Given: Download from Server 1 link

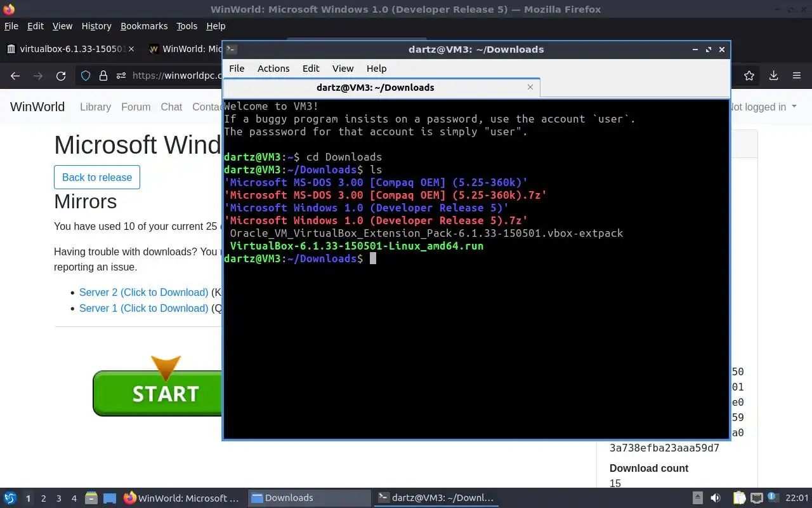Looking at the screenshot, I should (x=143, y=308).
